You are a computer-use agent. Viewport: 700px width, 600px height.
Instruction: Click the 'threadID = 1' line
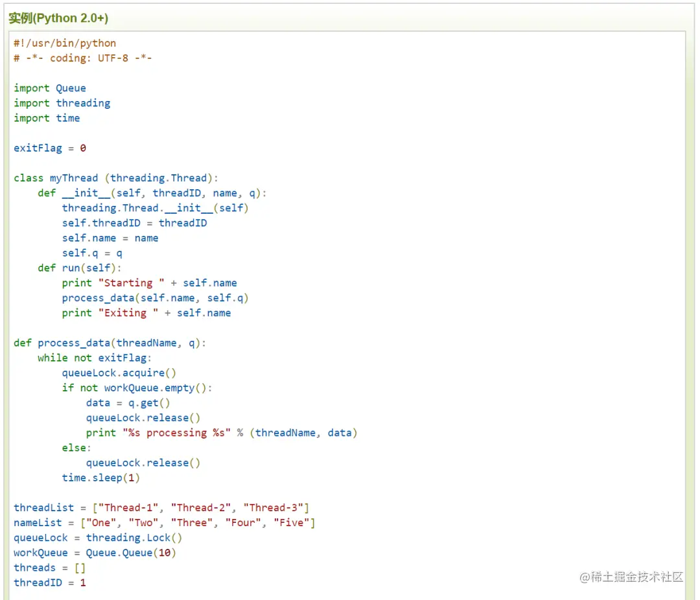click(x=49, y=583)
